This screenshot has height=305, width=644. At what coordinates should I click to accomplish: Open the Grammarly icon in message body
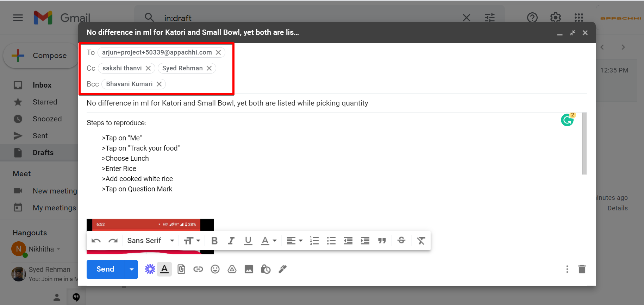[567, 120]
